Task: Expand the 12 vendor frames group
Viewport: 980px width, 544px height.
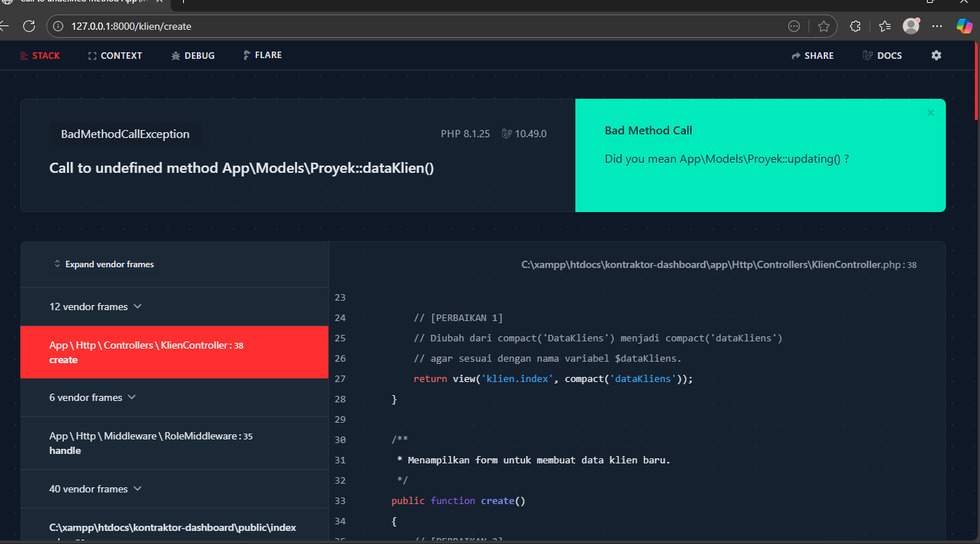Action: click(95, 306)
